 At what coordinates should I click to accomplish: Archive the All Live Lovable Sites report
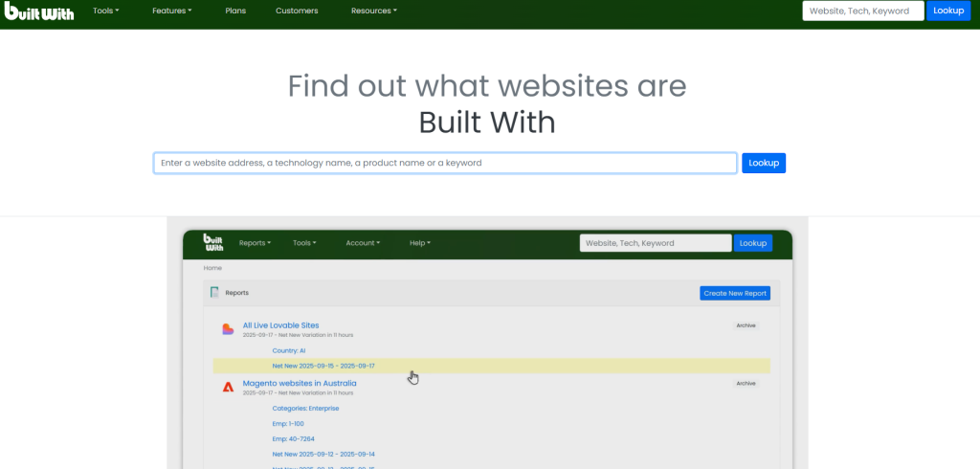tap(746, 325)
